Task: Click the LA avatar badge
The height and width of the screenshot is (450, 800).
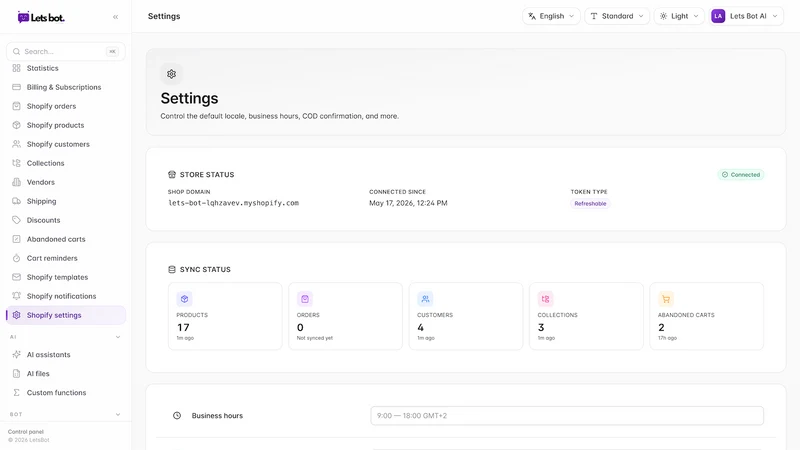Action: (718, 16)
